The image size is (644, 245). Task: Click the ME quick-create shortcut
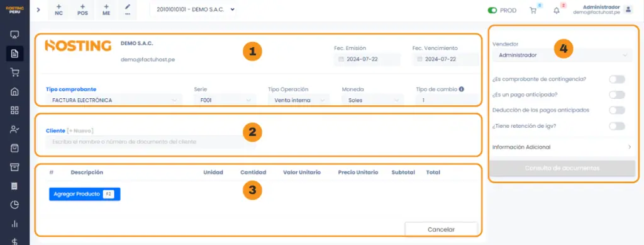(x=106, y=10)
